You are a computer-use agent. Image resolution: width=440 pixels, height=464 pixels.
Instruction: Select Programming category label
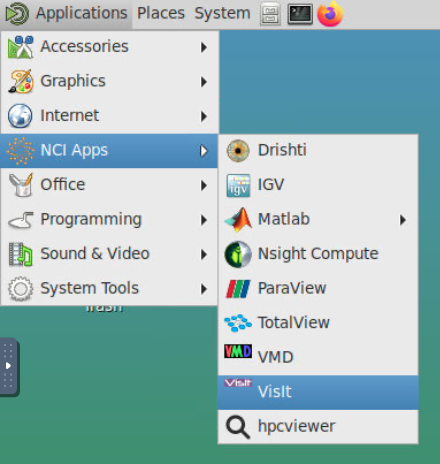[91, 220]
